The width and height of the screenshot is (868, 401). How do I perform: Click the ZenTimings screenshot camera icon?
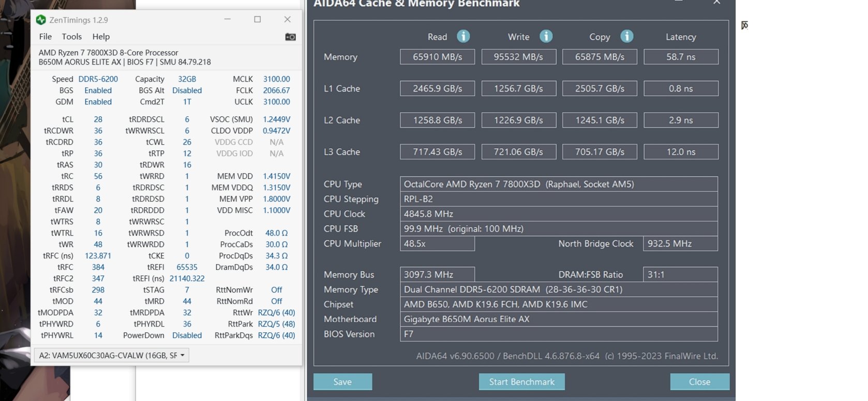coord(290,37)
